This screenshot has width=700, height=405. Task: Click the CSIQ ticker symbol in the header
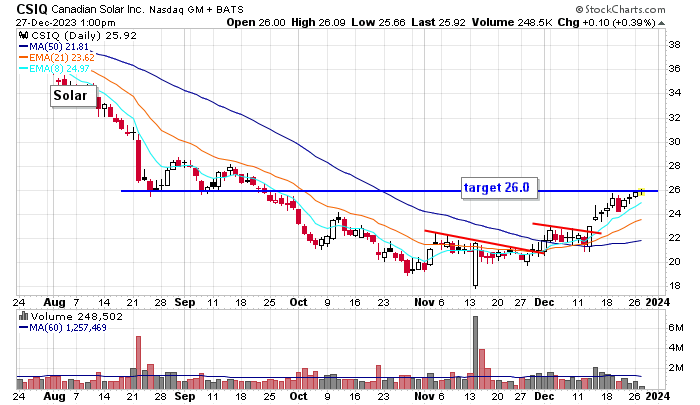click(x=32, y=9)
